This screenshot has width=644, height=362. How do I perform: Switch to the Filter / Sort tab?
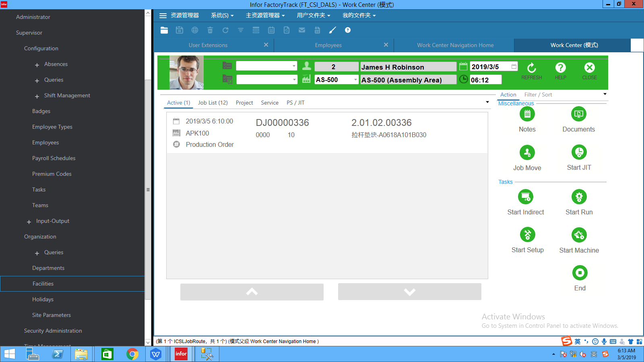click(x=538, y=95)
